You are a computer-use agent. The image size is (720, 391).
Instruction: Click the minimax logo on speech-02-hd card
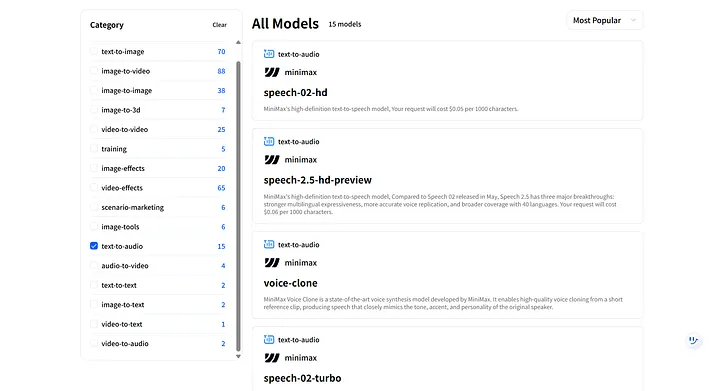pos(272,72)
